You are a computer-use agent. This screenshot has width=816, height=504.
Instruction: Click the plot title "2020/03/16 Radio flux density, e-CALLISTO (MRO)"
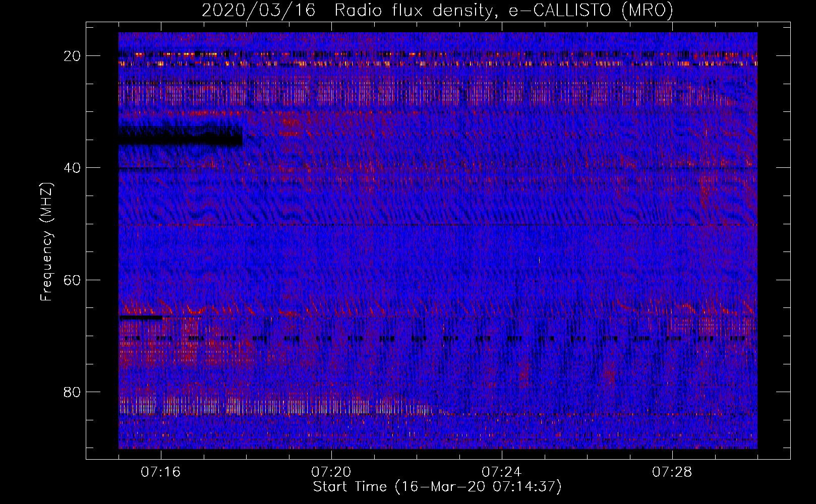[437, 10]
